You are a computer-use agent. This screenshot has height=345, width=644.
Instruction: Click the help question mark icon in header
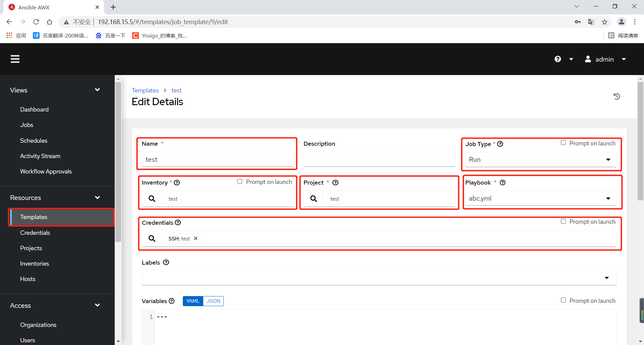tap(557, 59)
